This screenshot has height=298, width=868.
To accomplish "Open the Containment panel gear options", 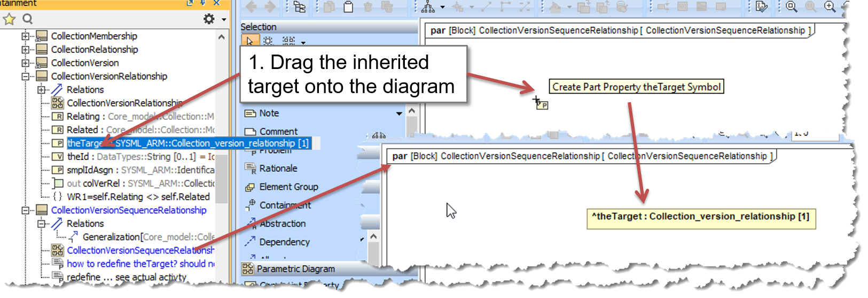I will (x=209, y=19).
